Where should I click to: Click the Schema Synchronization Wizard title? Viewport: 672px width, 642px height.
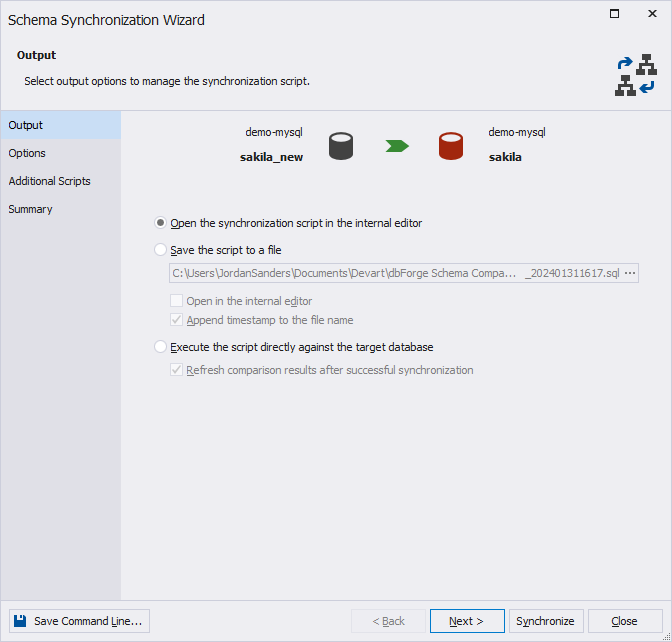[106, 20]
